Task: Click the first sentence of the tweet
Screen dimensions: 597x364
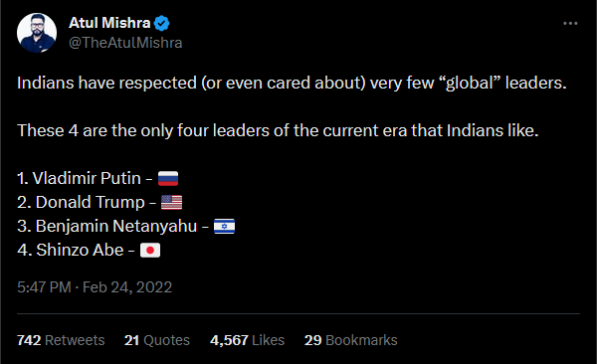Action: [292, 83]
